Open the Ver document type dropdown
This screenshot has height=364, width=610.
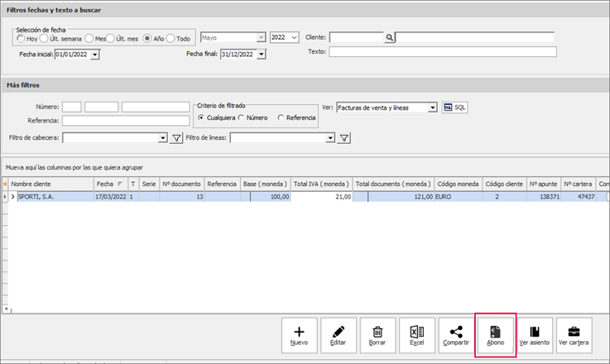[433, 108]
